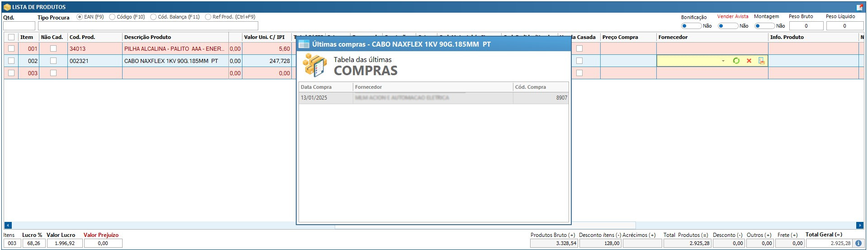The width and height of the screenshot is (868, 250).
Task: Click the Fornecedor header in compras table
Action: [433, 87]
